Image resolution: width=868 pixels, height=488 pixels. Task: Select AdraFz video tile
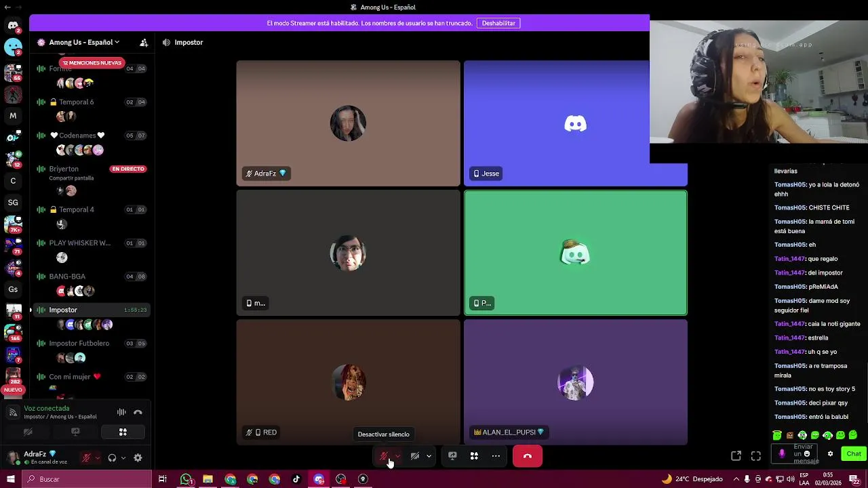348,123
